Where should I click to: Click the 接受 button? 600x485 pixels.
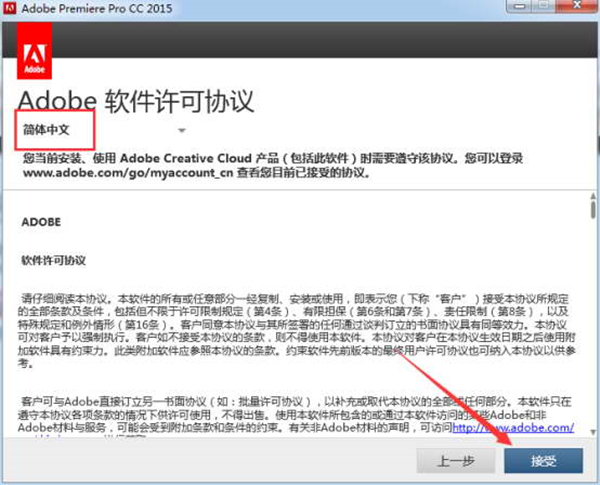543,461
